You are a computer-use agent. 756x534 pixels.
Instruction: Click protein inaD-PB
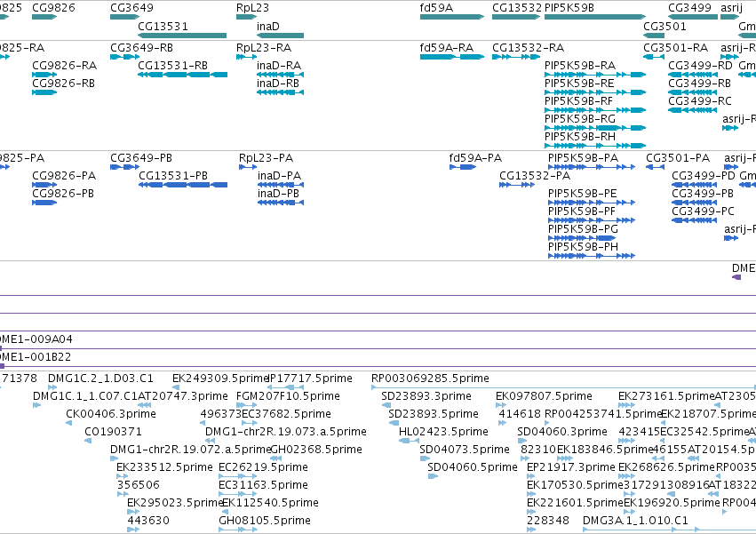click(281, 203)
